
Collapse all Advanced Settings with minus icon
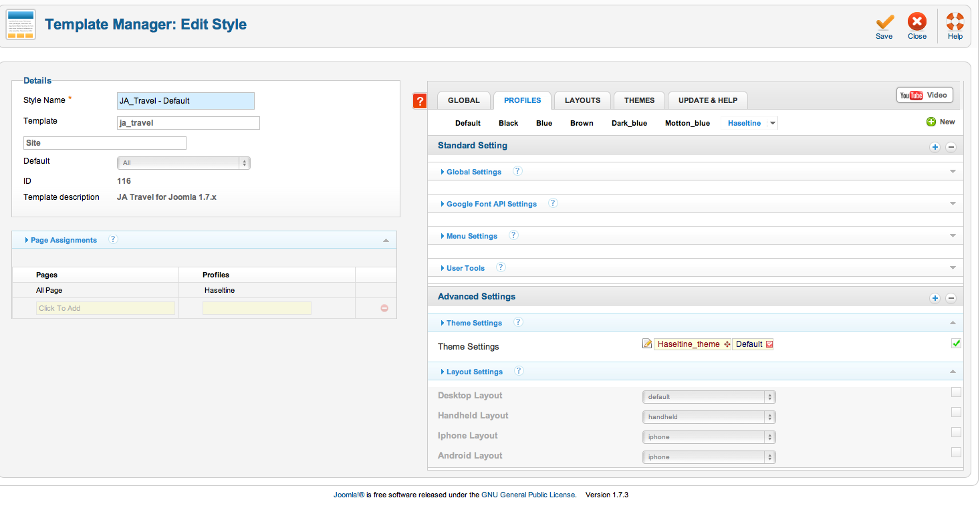pos(951,298)
